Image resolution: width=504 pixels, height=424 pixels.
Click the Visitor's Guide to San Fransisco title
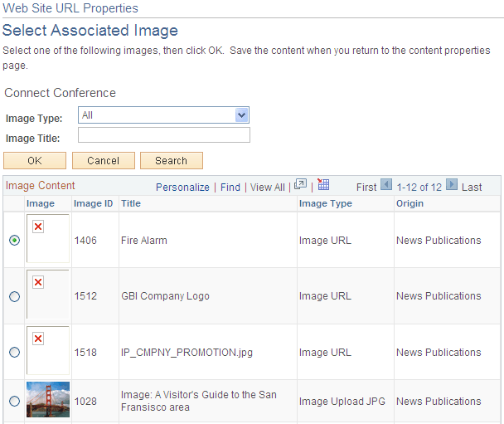coord(199,401)
